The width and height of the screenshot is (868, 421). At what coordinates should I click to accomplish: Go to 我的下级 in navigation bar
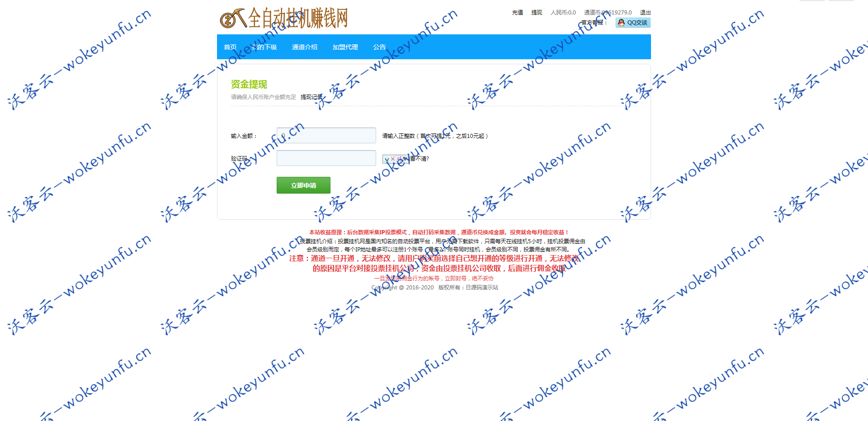click(264, 47)
